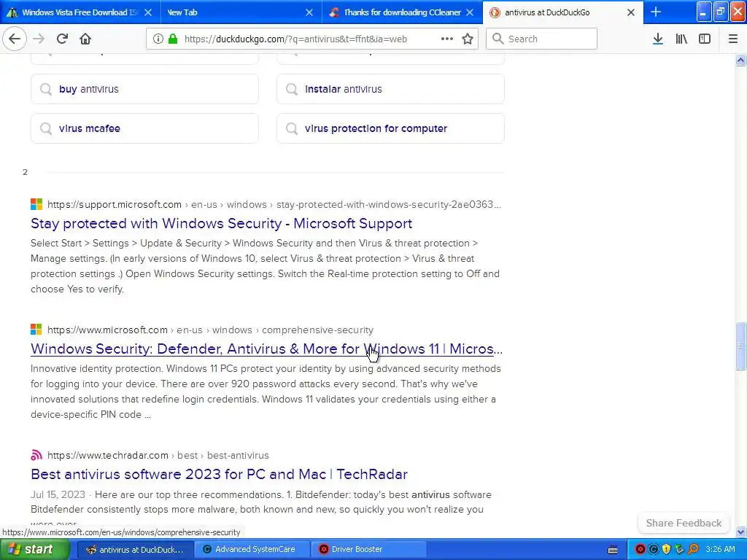Click the scrollbar down arrow
The image size is (747, 560).
coord(740,532)
